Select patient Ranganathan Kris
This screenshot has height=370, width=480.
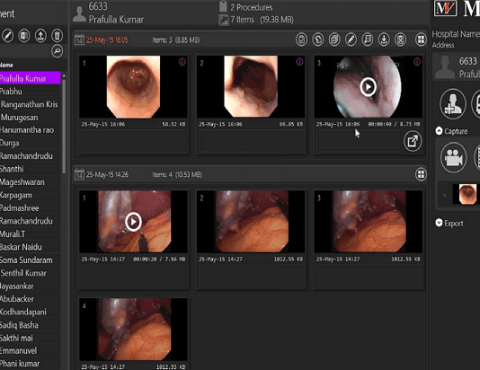(x=30, y=104)
